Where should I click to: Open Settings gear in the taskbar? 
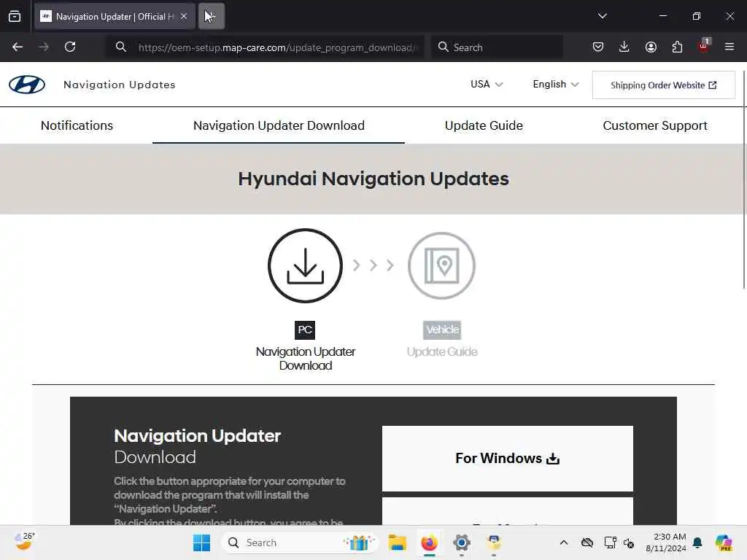pos(462,542)
